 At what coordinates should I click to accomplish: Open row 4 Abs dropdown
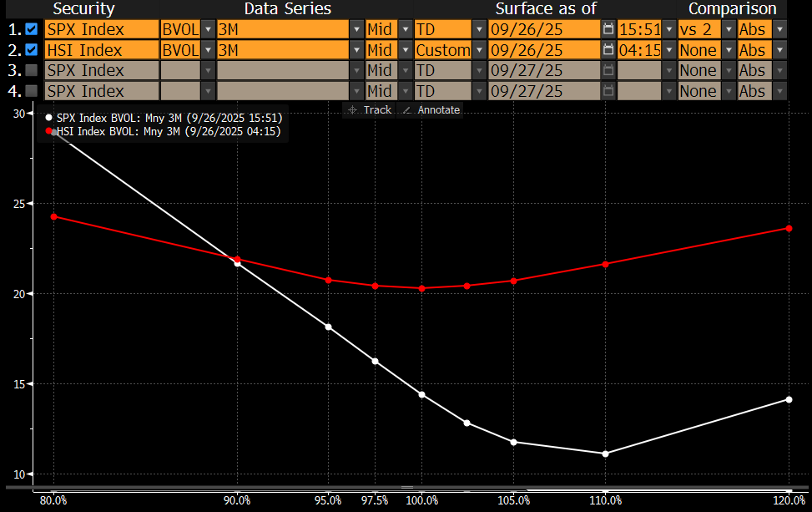[780, 91]
